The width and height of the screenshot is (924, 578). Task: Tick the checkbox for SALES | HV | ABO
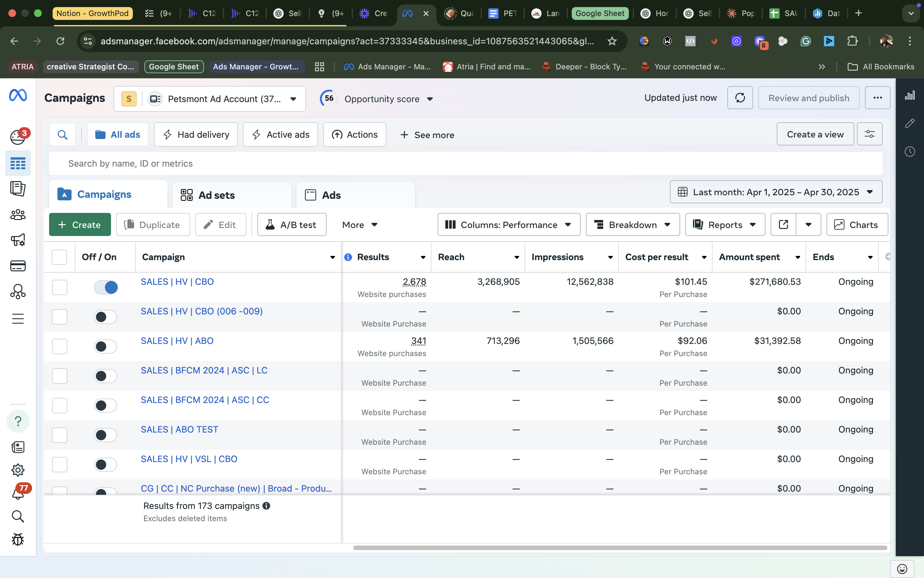point(60,346)
